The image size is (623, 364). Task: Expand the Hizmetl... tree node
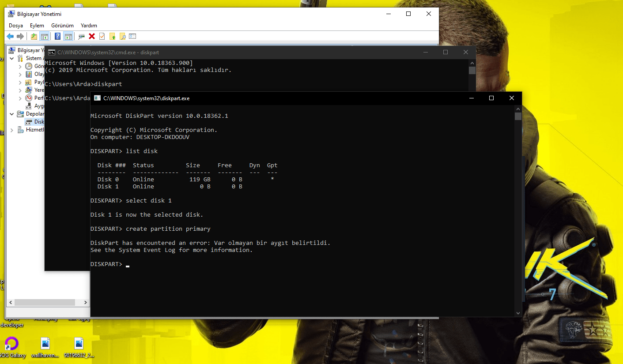coord(12,130)
